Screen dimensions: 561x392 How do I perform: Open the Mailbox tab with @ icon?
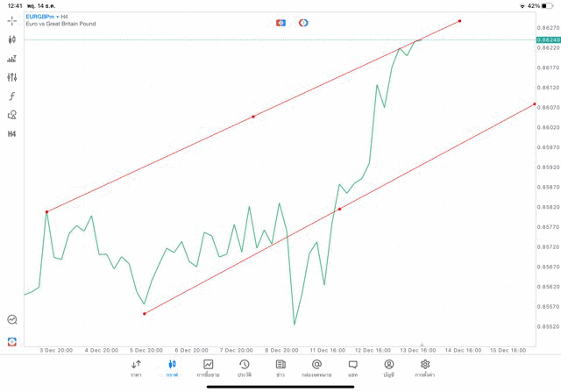pyautogui.click(x=316, y=367)
